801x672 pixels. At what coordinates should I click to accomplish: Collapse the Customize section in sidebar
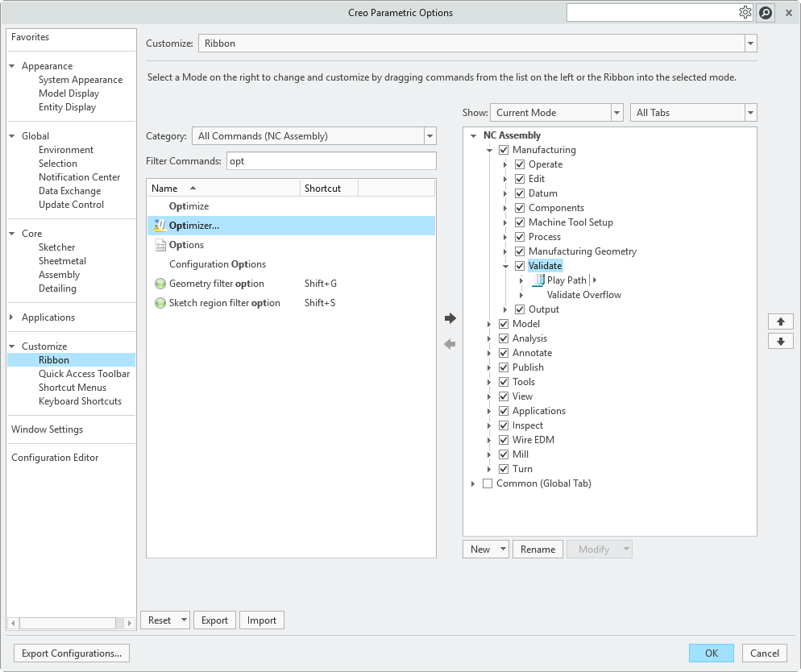coord(12,346)
